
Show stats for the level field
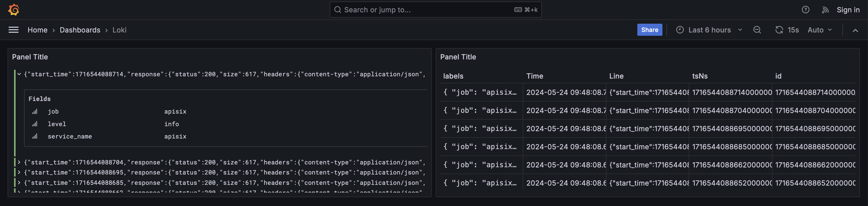(x=35, y=124)
